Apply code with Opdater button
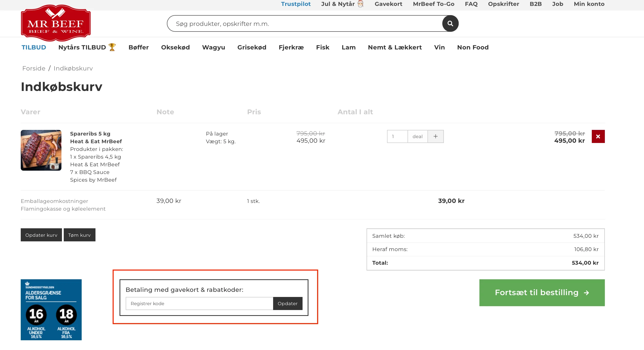 (x=287, y=303)
